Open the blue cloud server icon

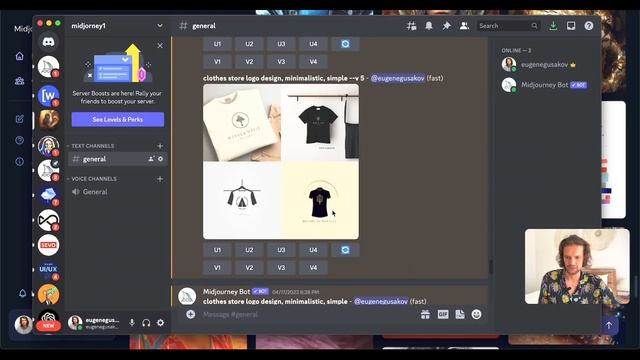click(48, 195)
